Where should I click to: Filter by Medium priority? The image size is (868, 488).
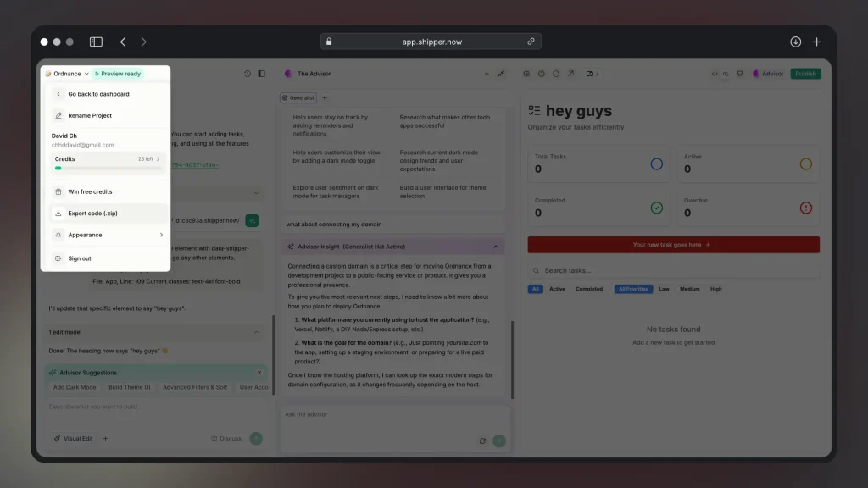[690, 289]
